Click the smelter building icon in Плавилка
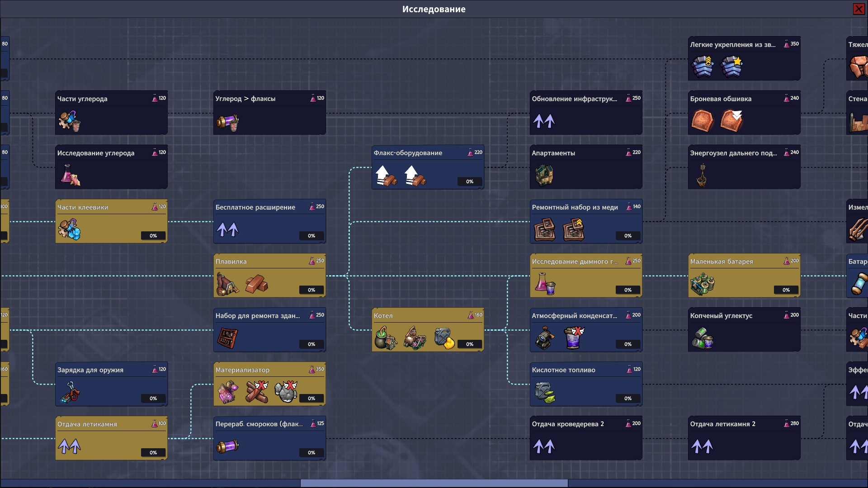This screenshot has width=868, height=488. (x=227, y=284)
